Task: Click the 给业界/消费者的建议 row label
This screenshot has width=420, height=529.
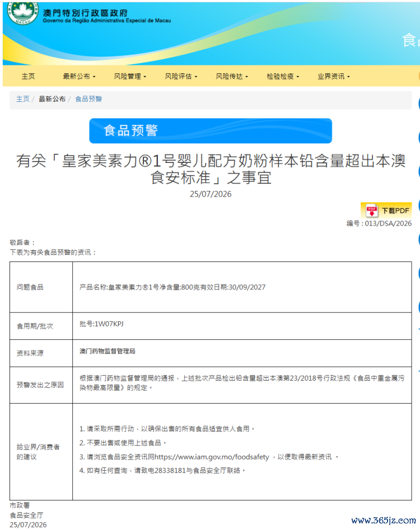Action: (x=38, y=452)
